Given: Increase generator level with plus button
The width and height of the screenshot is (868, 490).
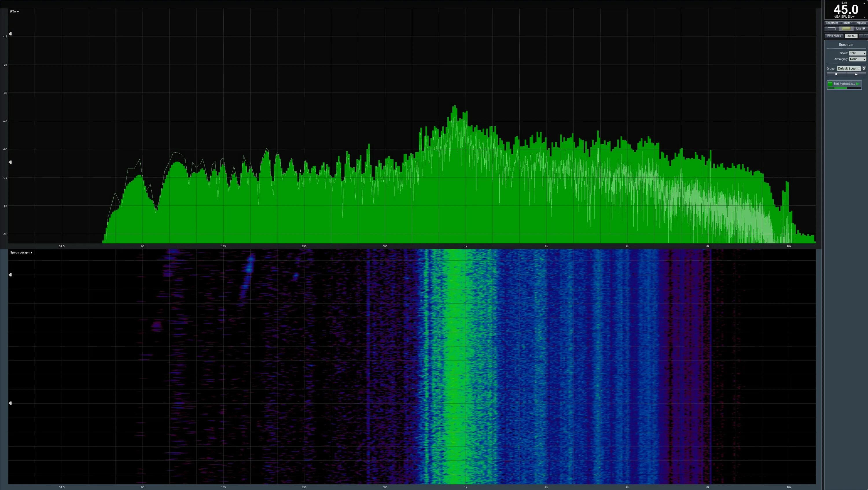Looking at the screenshot, I should (x=861, y=36).
